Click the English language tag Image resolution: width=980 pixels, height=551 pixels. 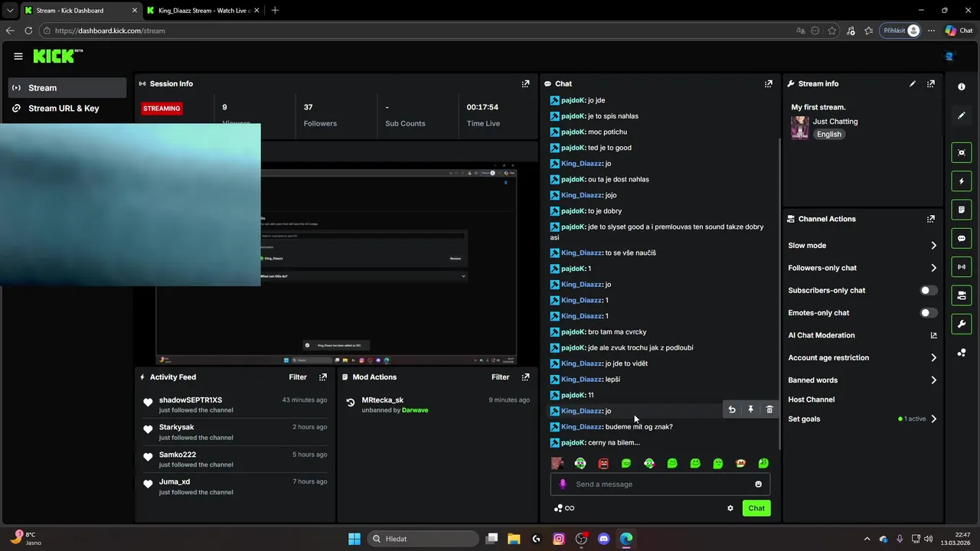[x=828, y=134]
